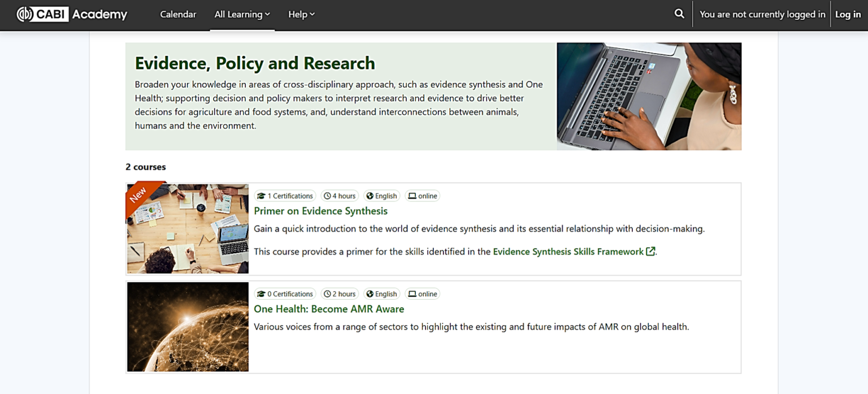Open the Calendar menu item
Screen dimensions: 868x394
pos(178,14)
